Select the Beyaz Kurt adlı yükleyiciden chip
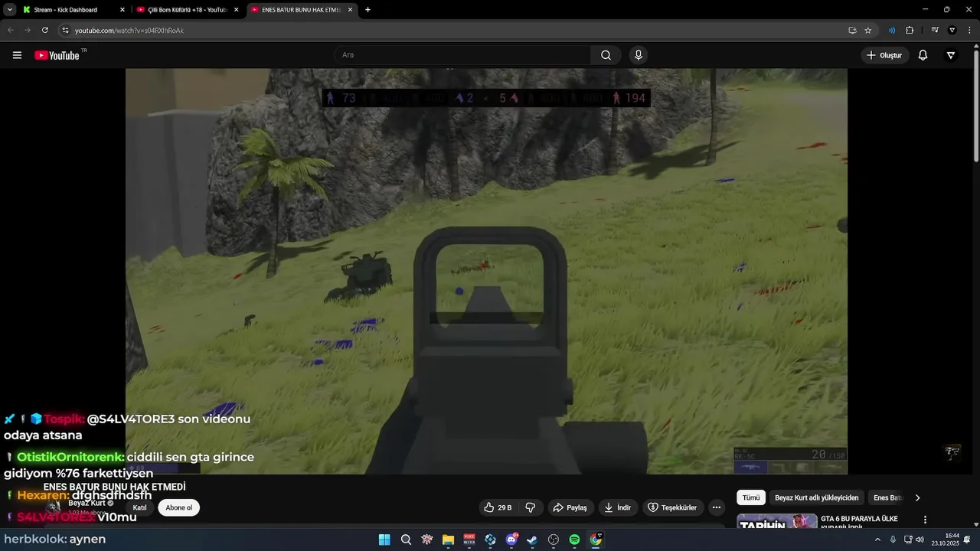 pos(817,497)
